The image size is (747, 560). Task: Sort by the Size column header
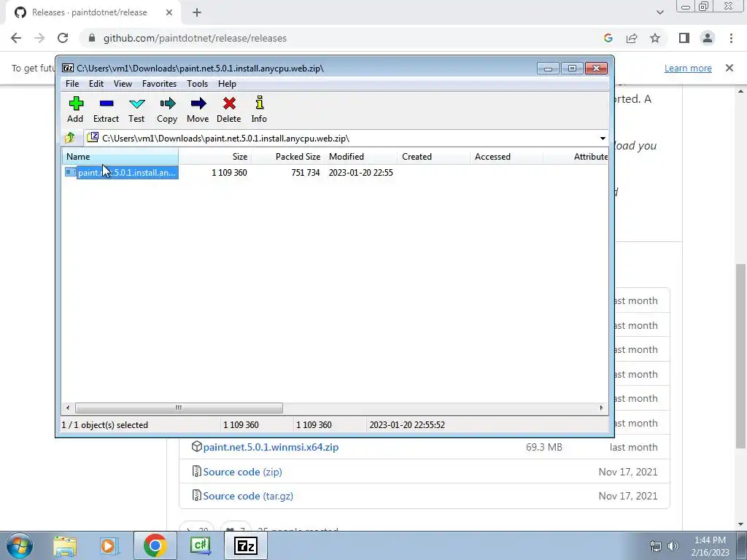(215, 157)
